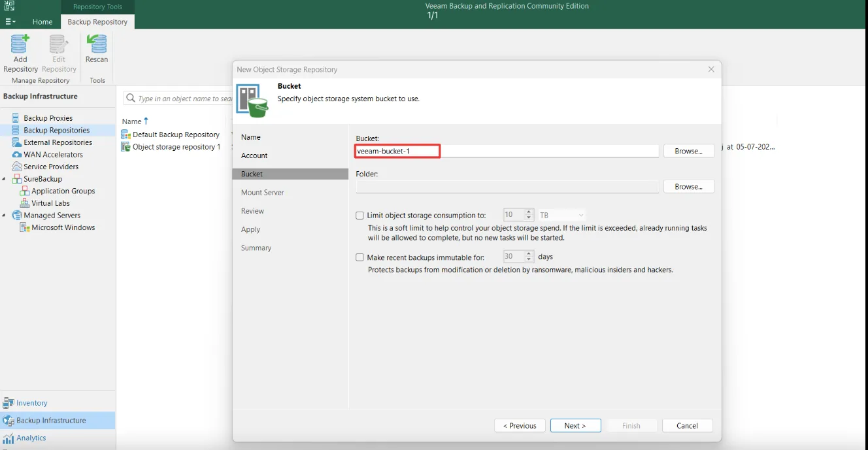Click the Previous button

click(520, 426)
